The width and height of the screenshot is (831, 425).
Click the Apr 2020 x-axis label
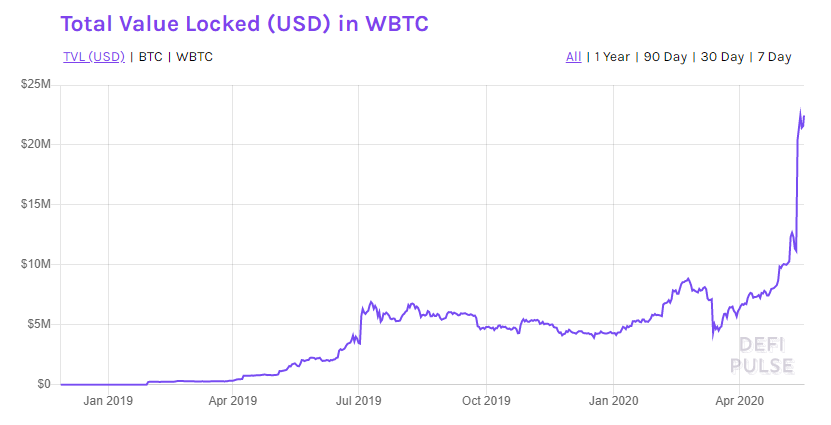[x=738, y=401]
